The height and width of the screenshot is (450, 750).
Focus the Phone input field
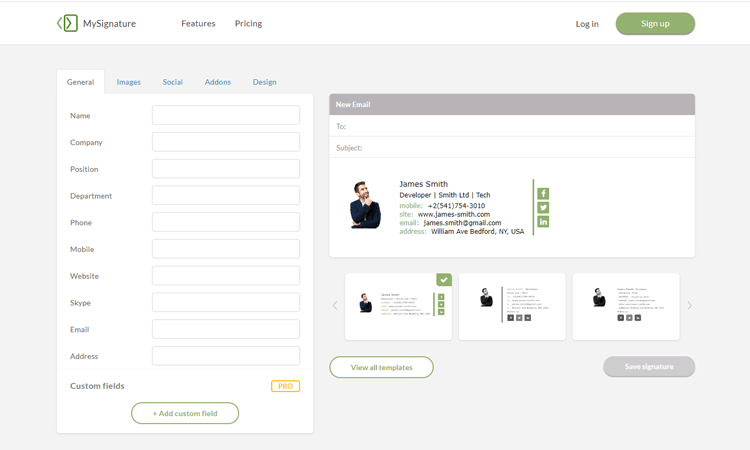pyautogui.click(x=226, y=222)
